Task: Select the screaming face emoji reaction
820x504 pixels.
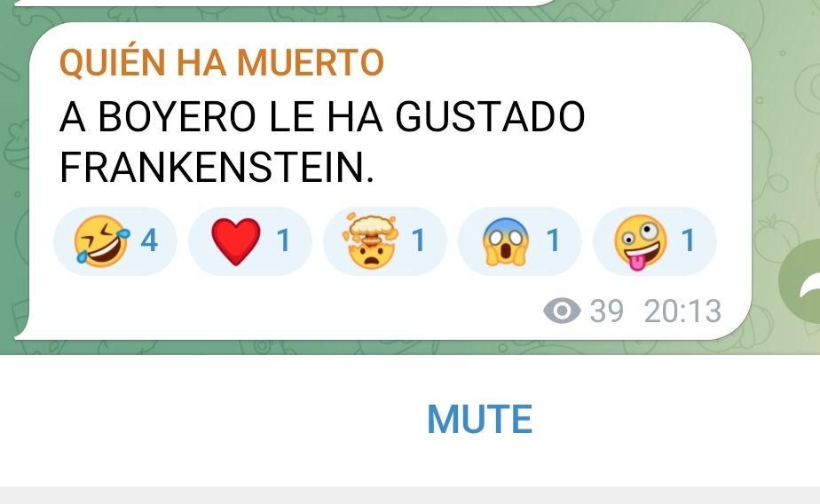Action: tap(519, 241)
